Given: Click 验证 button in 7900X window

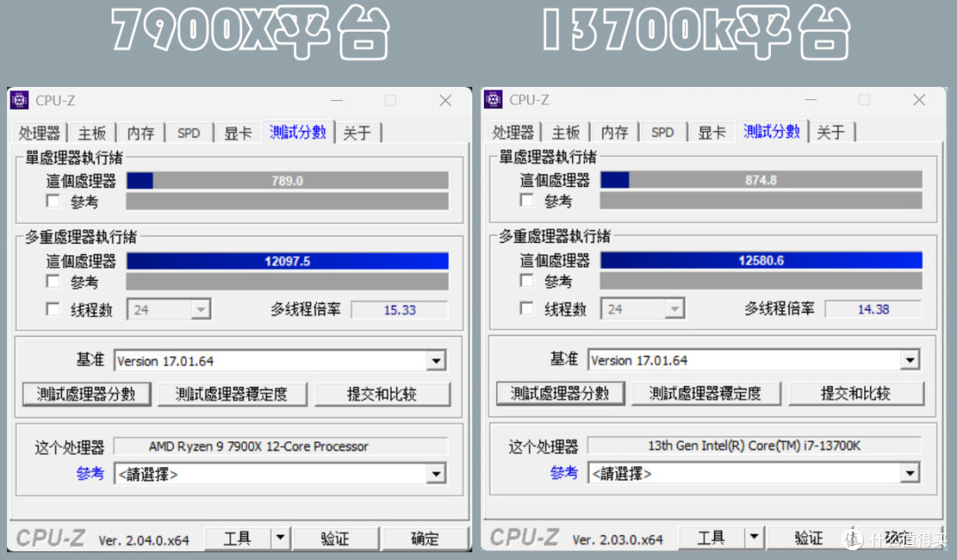Looking at the screenshot, I should tap(335, 538).
